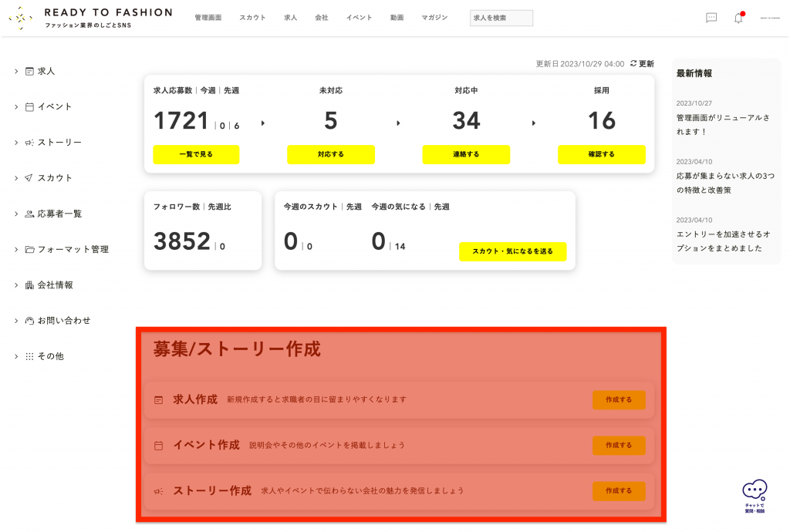
Task: Click 作成する button for 求人作成
Action: click(x=619, y=400)
